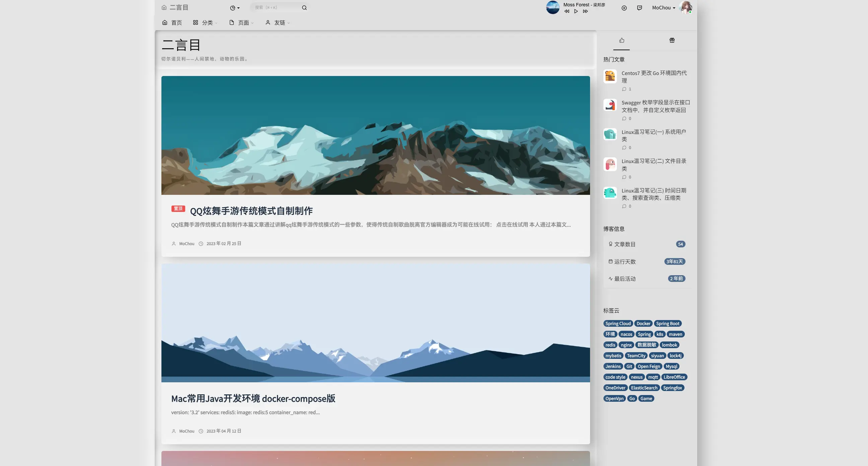The height and width of the screenshot is (466, 868).
Task: Select the Open Feign tag
Action: 649,367
